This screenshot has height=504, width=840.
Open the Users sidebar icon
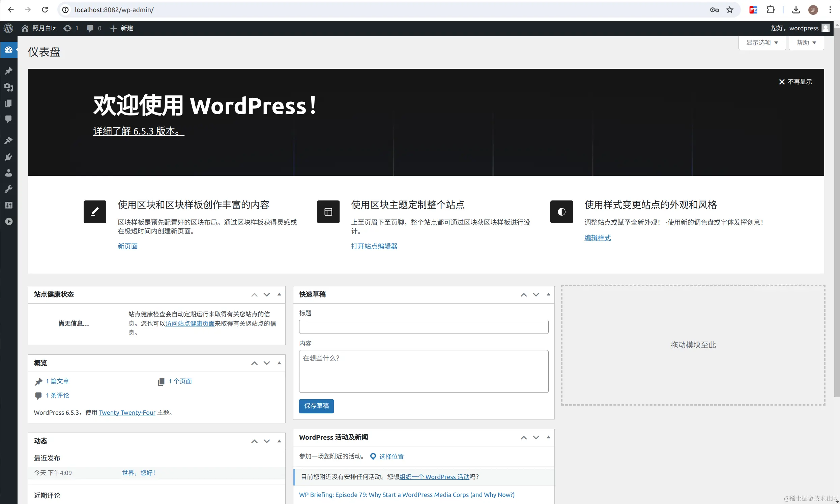click(8, 173)
